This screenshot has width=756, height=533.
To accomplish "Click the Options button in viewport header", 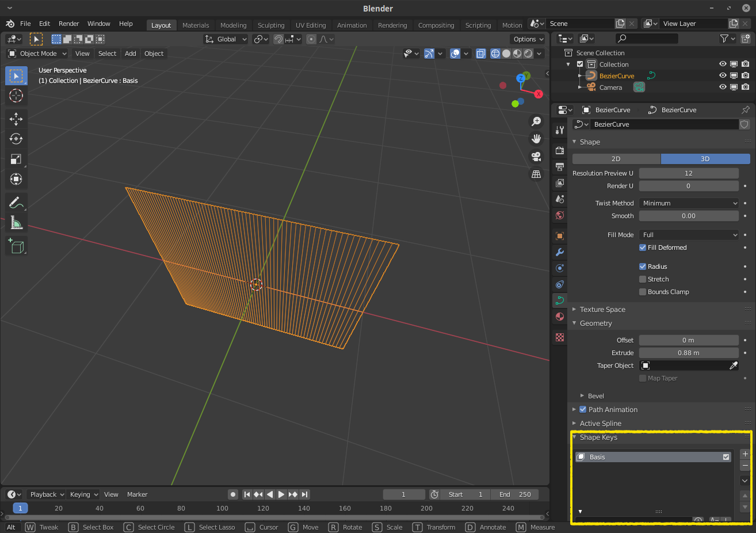I will coord(528,39).
